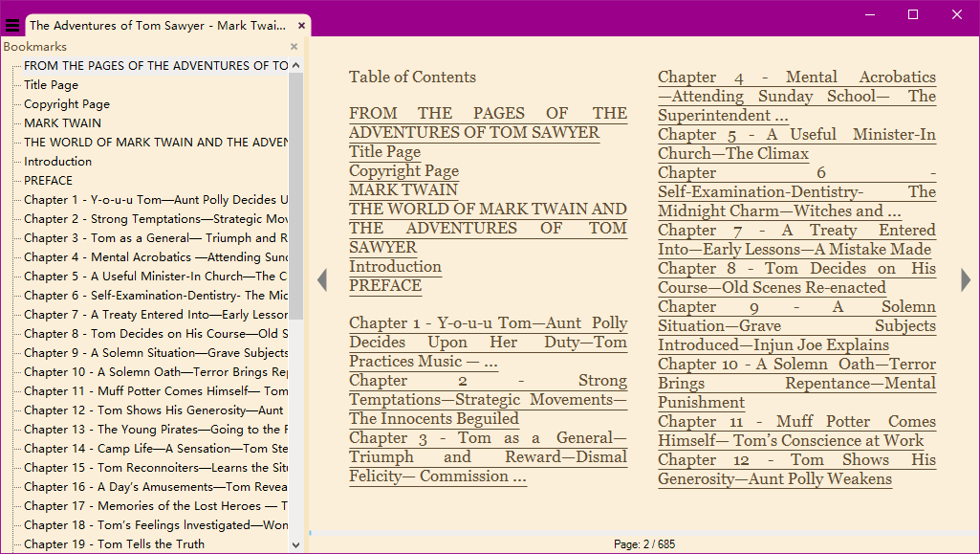Jump to Chapter 2 bookmark
The height and width of the screenshot is (554, 980).
click(x=156, y=219)
